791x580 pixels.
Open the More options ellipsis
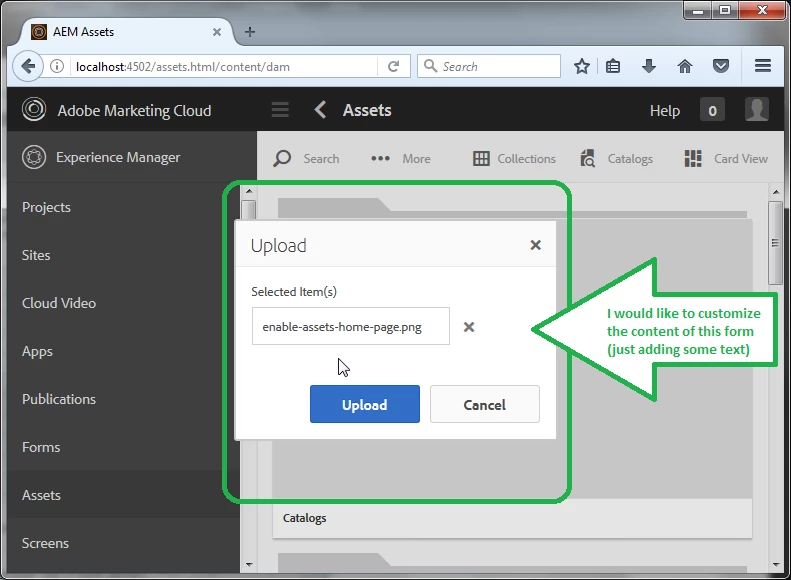click(380, 158)
